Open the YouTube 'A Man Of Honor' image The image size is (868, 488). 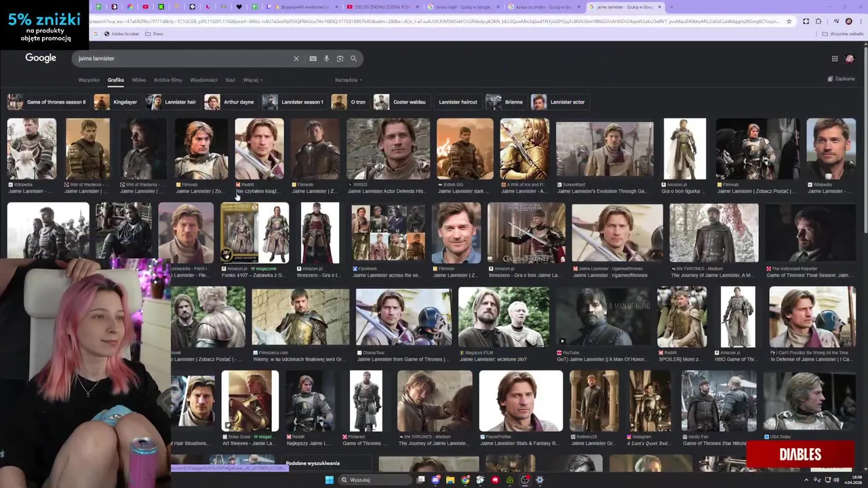coord(603,317)
